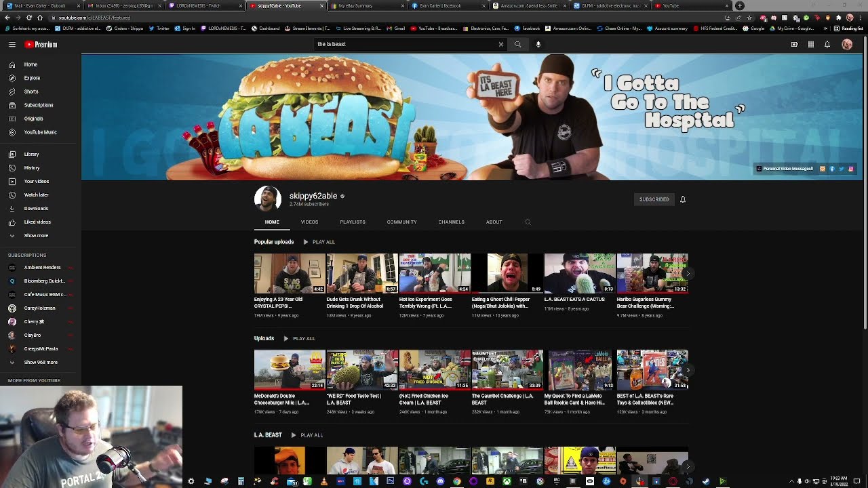The height and width of the screenshot is (488, 868).
Task: Play all L.A. BEAST playlist videos
Action: (x=307, y=435)
